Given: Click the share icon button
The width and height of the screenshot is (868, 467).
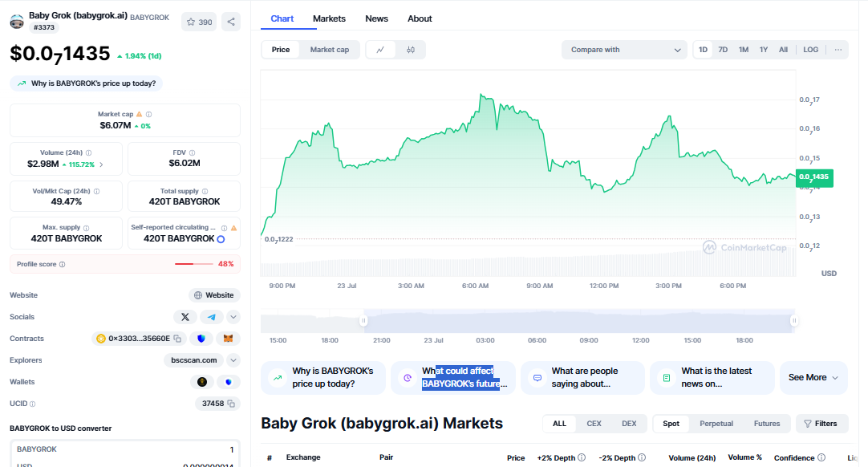Looking at the screenshot, I should [231, 22].
